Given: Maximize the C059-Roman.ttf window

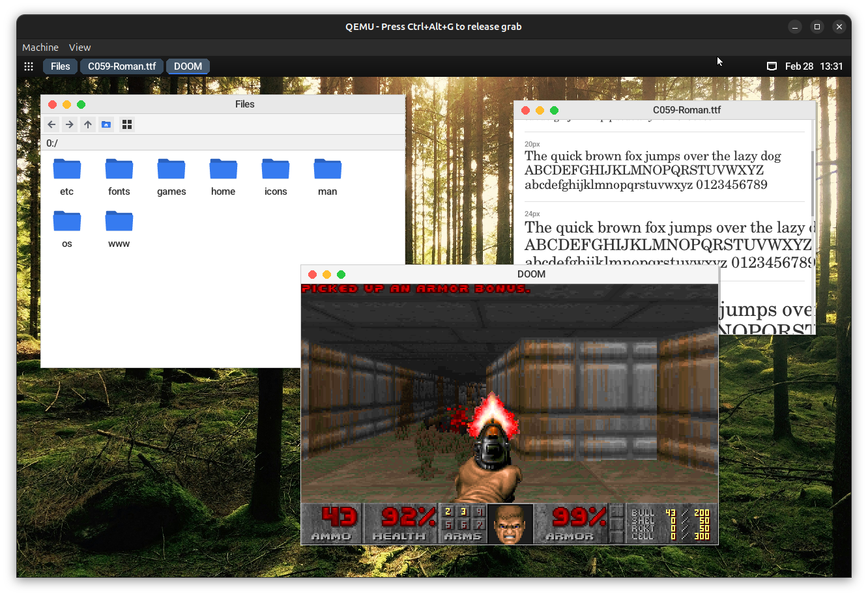Looking at the screenshot, I should (x=555, y=111).
